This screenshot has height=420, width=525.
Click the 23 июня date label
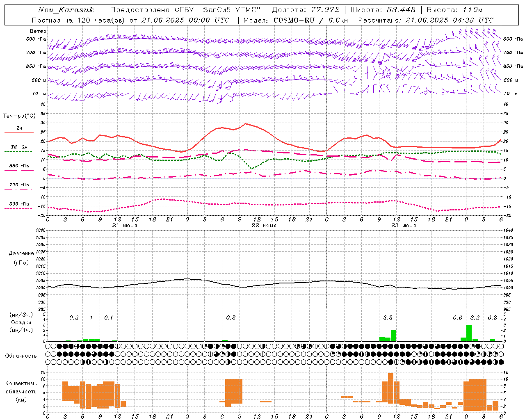click(x=403, y=226)
